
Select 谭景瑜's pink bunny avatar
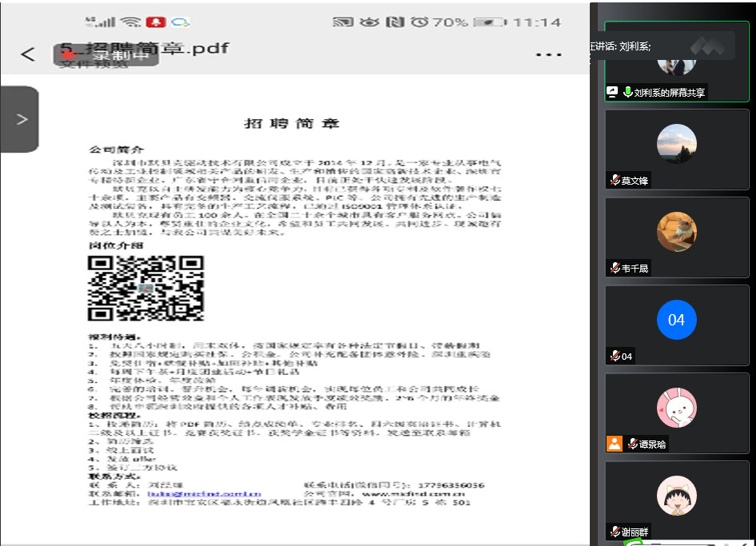pyautogui.click(x=676, y=407)
